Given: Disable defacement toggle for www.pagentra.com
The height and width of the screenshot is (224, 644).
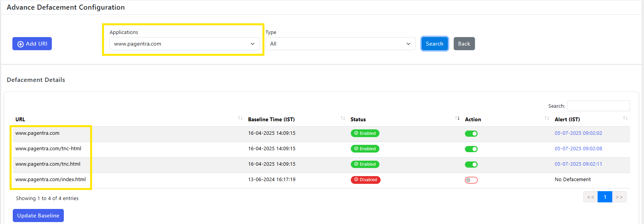Looking at the screenshot, I should point(471,134).
